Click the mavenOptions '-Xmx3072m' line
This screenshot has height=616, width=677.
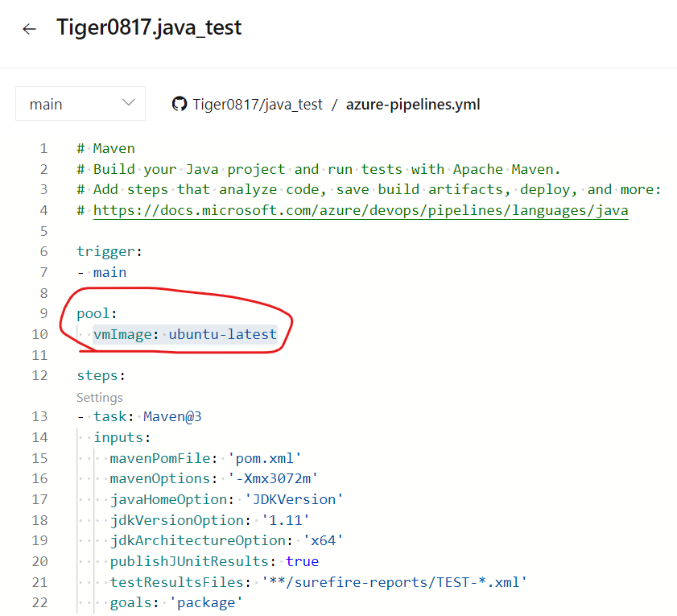point(213,478)
